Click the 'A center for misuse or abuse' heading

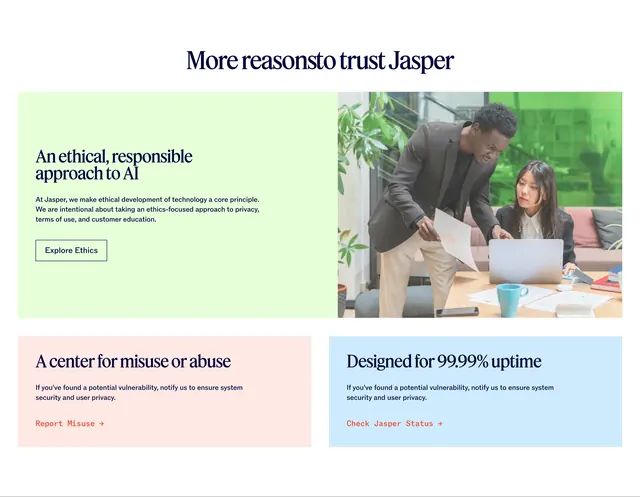tap(133, 361)
